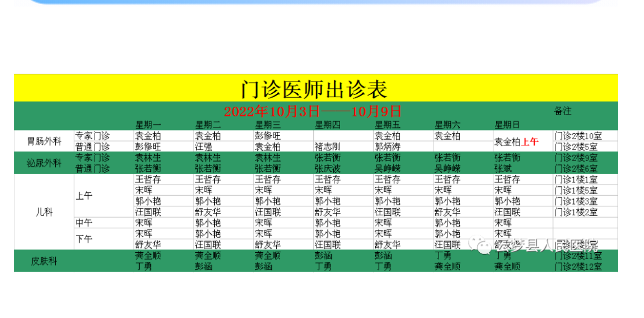
Task: Select doctor name 褚志刚
Action: pyautogui.click(x=328, y=146)
